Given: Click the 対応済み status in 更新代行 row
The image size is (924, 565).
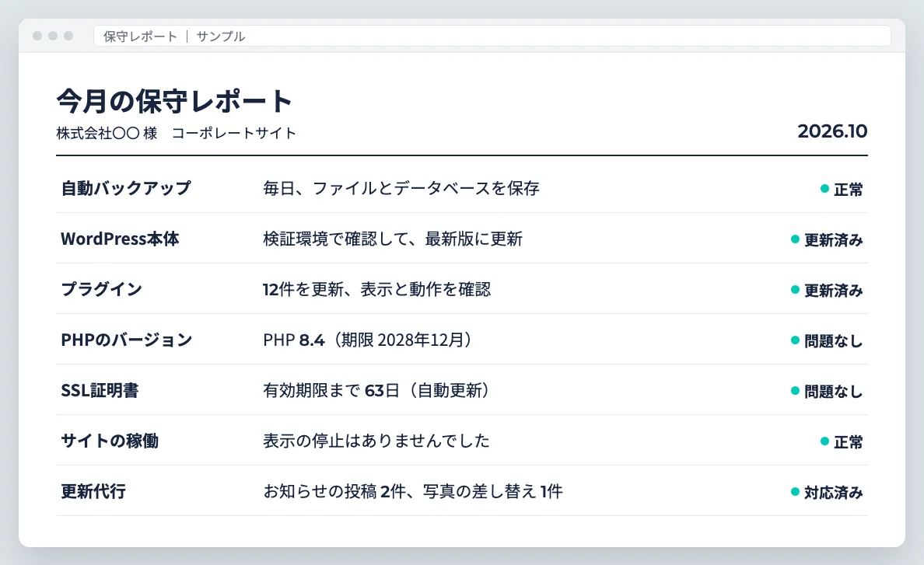Looking at the screenshot, I should coord(833,492).
